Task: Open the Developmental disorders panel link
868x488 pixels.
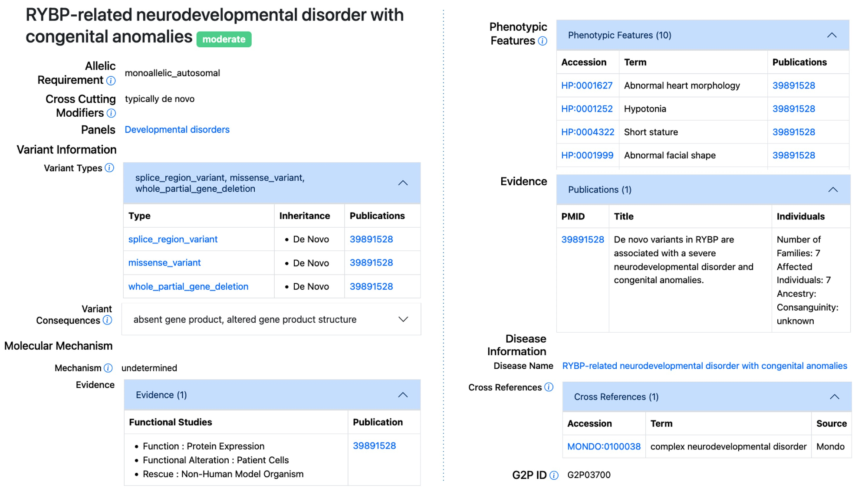Action: pyautogui.click(x=177, y=130)
